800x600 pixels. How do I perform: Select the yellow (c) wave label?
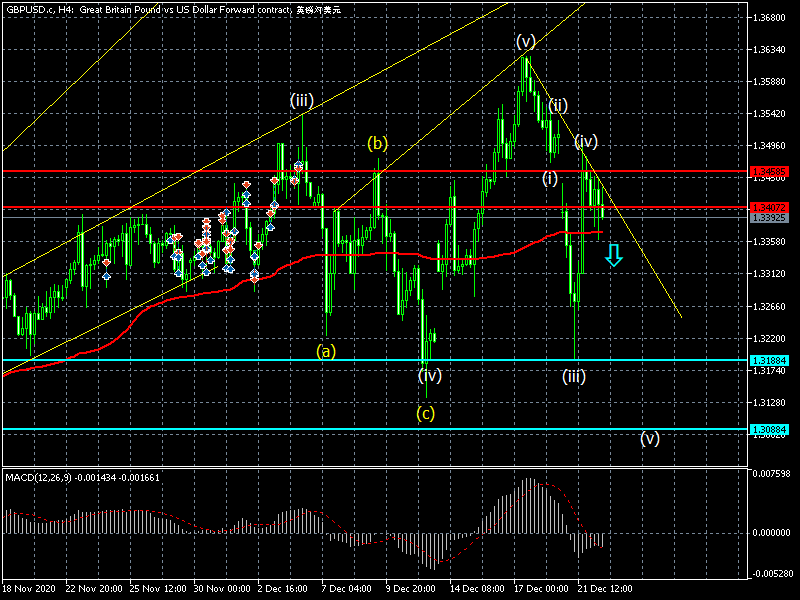tap(426, 413)
